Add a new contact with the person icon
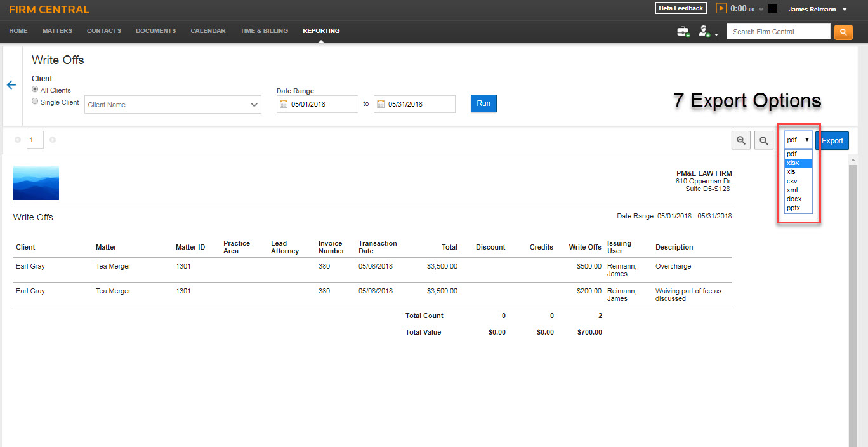Image resolution: width=868 pixels, height=447 pixels. (x=703, y=31)
